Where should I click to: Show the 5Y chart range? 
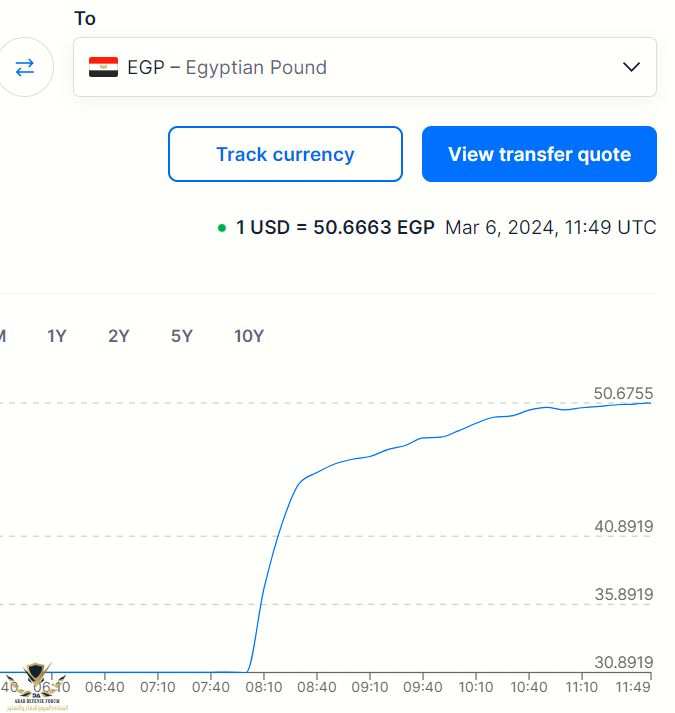(x=181, y=336)
